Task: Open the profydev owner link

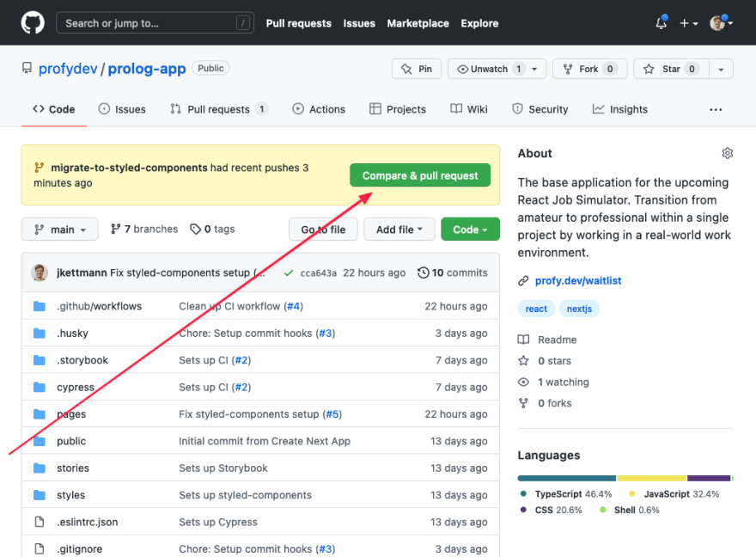Action: [x=68, y=69]
